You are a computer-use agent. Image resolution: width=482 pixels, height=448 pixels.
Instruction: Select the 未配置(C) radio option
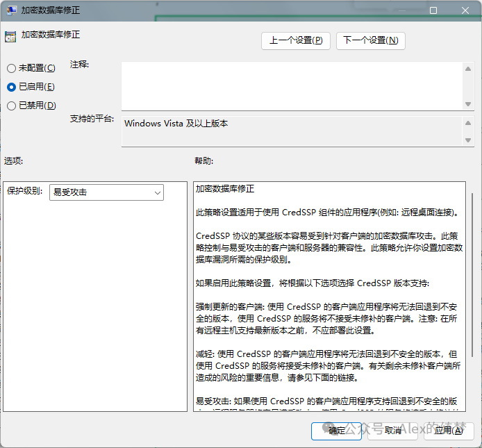pyautogui.click(x=11, y=68)
